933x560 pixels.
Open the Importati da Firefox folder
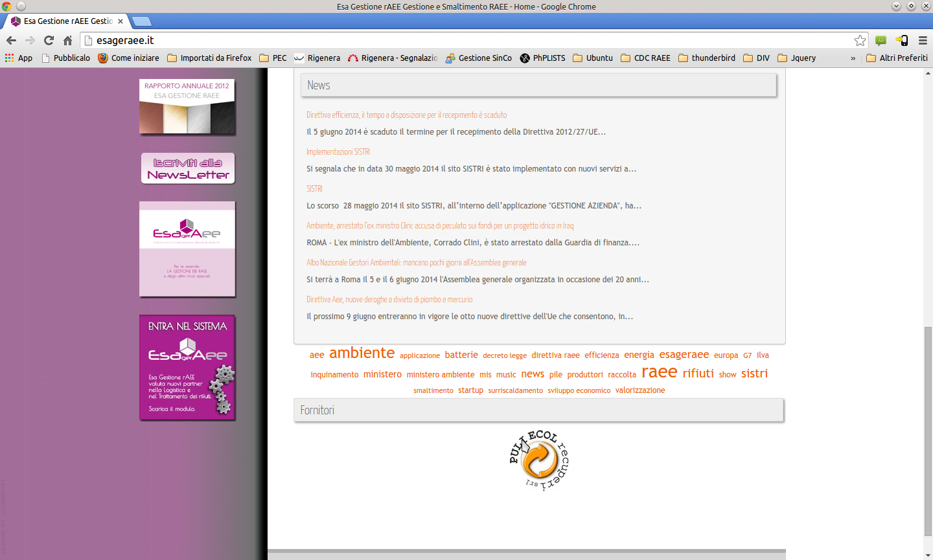209,58
